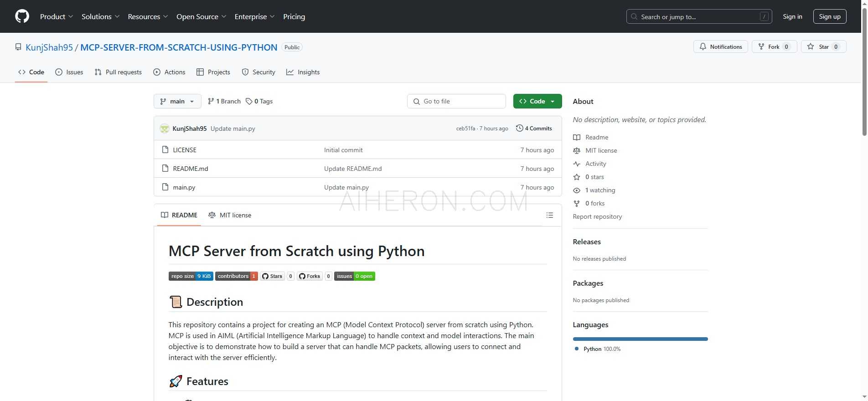Open the Security tab
The height and width of the screenshot is (401, 868).
[258, 72]
